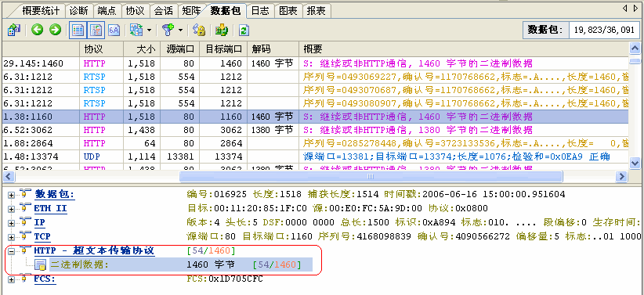This screenshot has height=295, width=644.
Task: Click horizontal scrollbar left arrow
Action: 8,176
